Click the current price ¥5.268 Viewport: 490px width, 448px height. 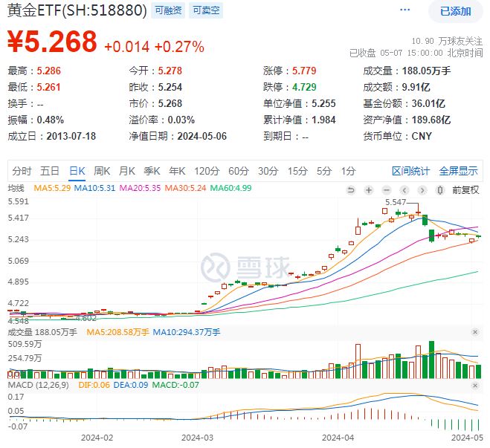52,41
